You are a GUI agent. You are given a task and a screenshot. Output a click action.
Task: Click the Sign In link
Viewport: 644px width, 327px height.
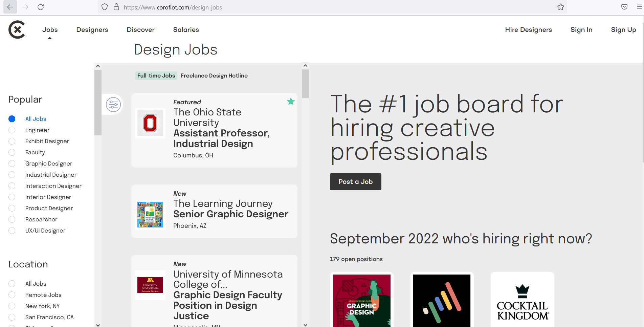581,30
